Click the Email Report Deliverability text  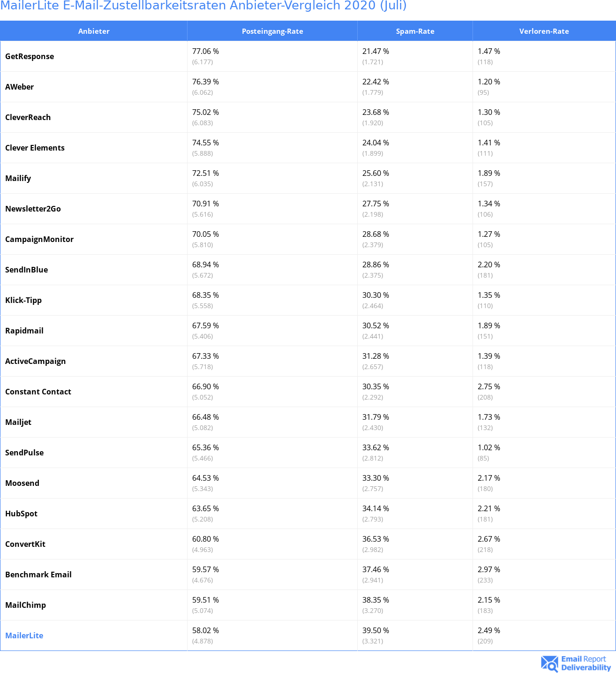(586, 663)
